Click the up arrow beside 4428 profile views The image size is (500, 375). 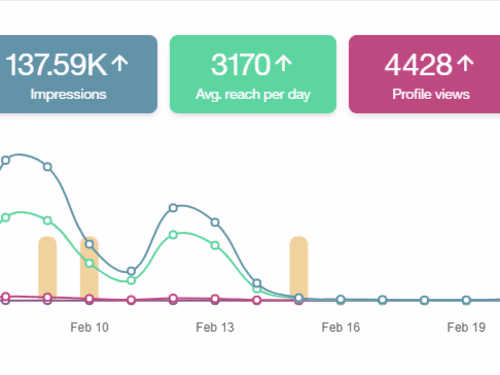(x=465, y=63)
